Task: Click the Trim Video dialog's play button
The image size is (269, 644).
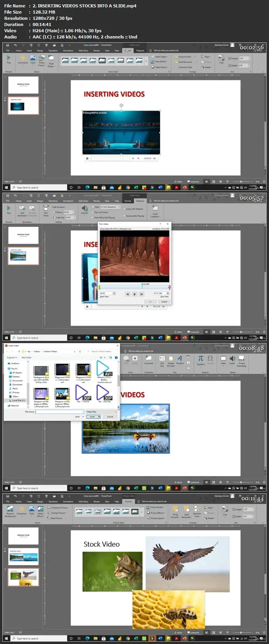Action: coord(134,294)
